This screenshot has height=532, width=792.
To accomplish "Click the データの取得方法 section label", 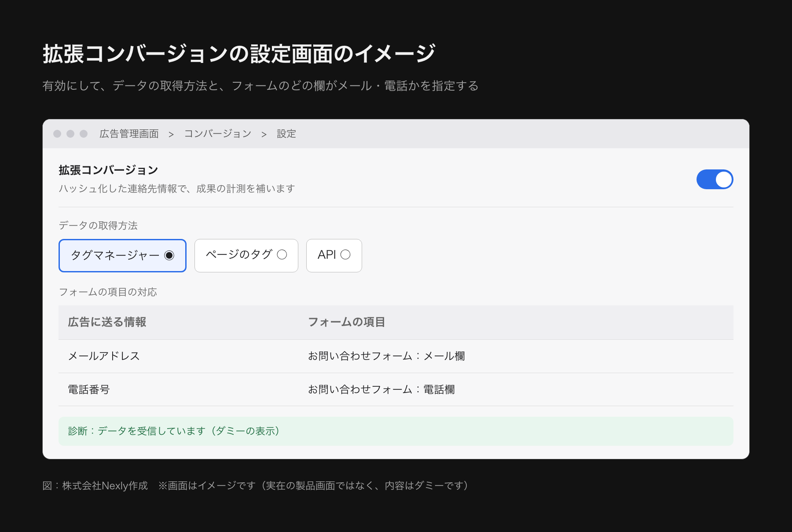I will (x=98, y=226).
